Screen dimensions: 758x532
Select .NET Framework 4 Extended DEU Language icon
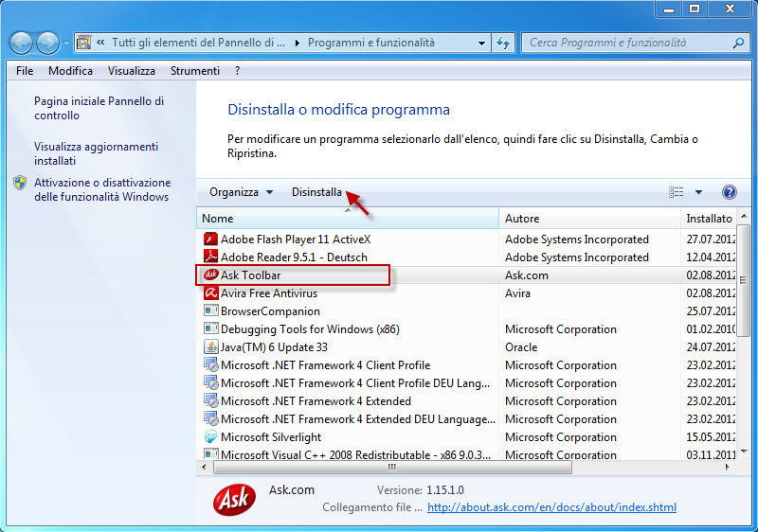(x=210, y=419)
